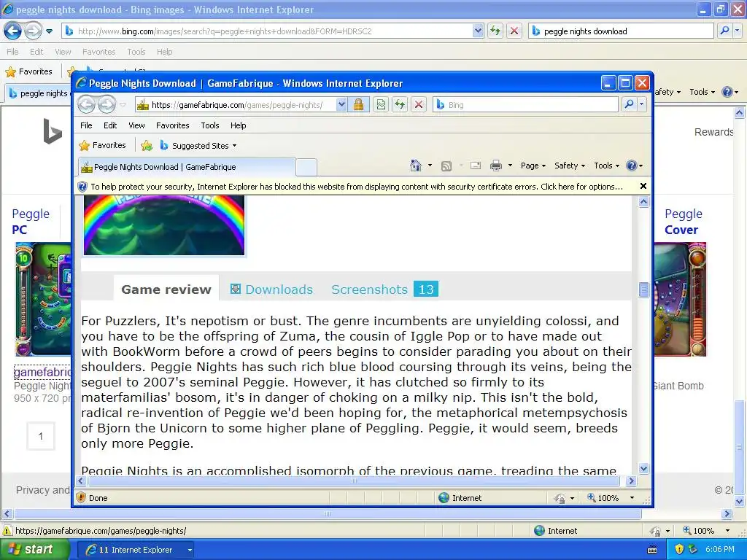Click the status bar shield icon beside Done
The image size is (747, 560).
pos(81,497)
